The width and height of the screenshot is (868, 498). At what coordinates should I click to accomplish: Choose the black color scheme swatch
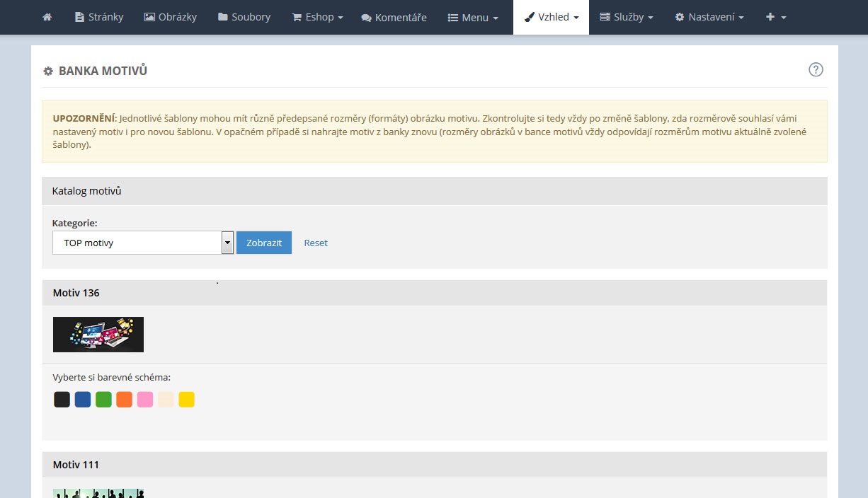62,400
